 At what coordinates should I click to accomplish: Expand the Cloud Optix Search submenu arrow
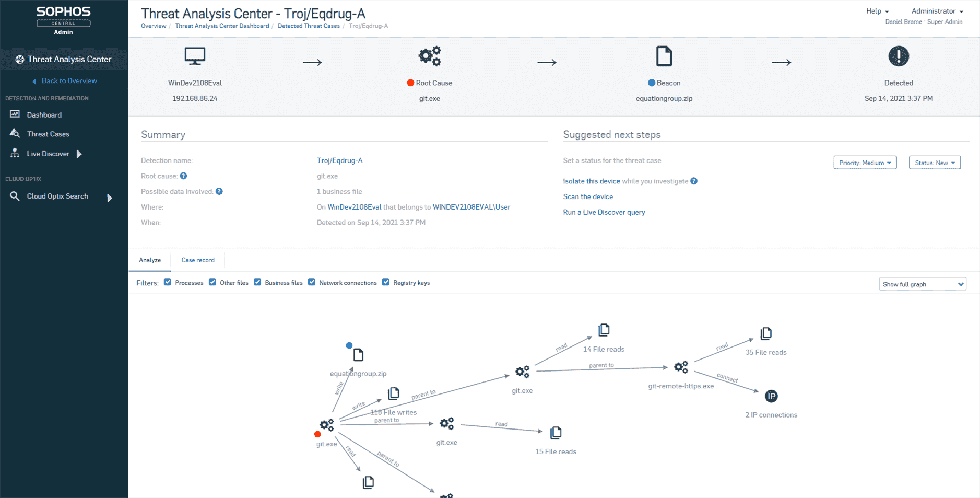tap(110, 198)
